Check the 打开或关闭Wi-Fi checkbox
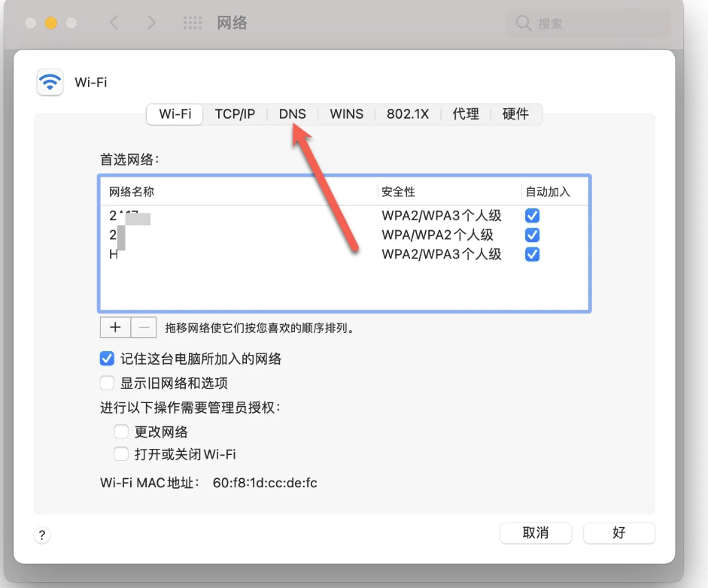 [x=121, y=454]
